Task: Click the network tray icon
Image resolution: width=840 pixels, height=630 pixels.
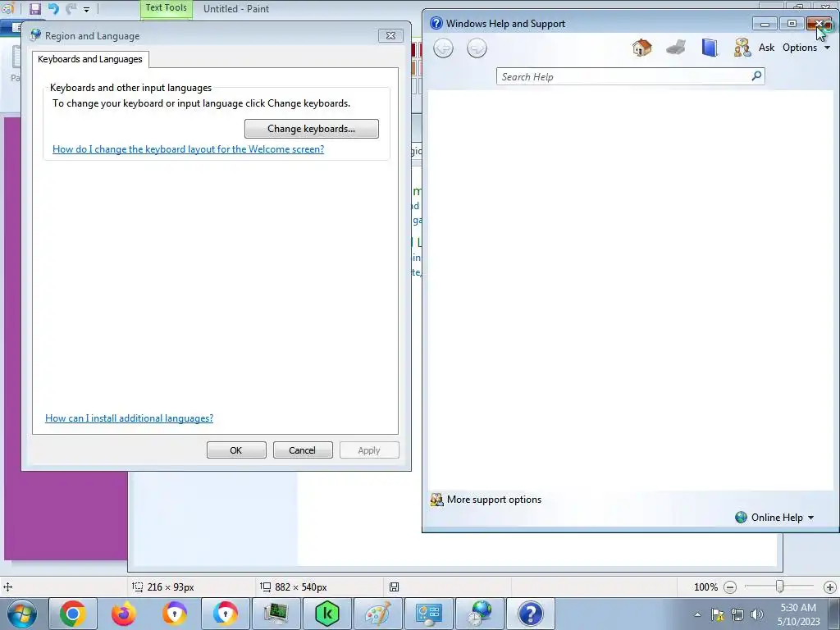Action: (x=737, y=614)
